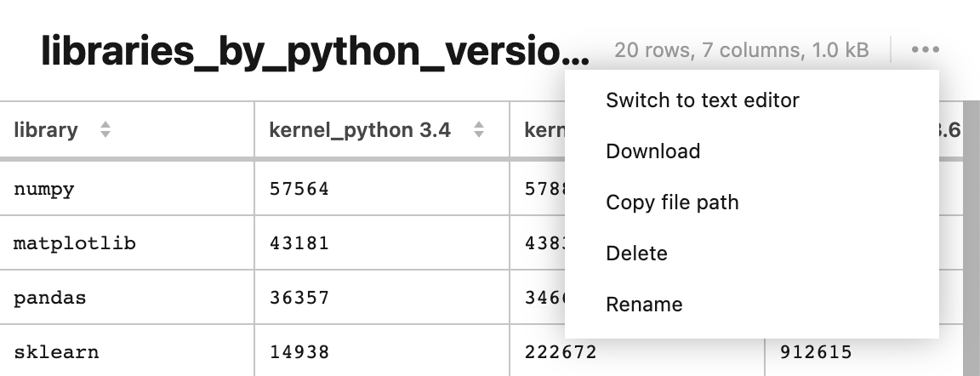Select Rename from the options menu
Screen dimensions: 980x376
(x=644, y=305)
